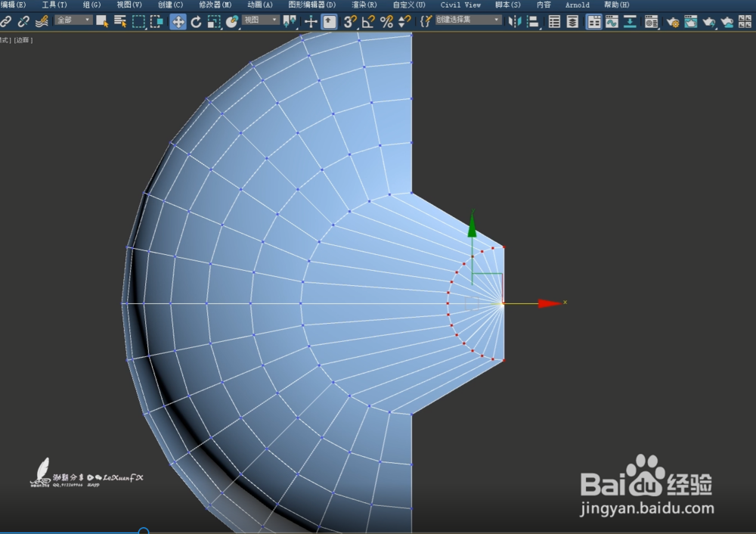Viewport: 756px width, 534px height.
Task: Open the 修改器(M) menu
Action: pyautogui.click(x=215, y=5)
